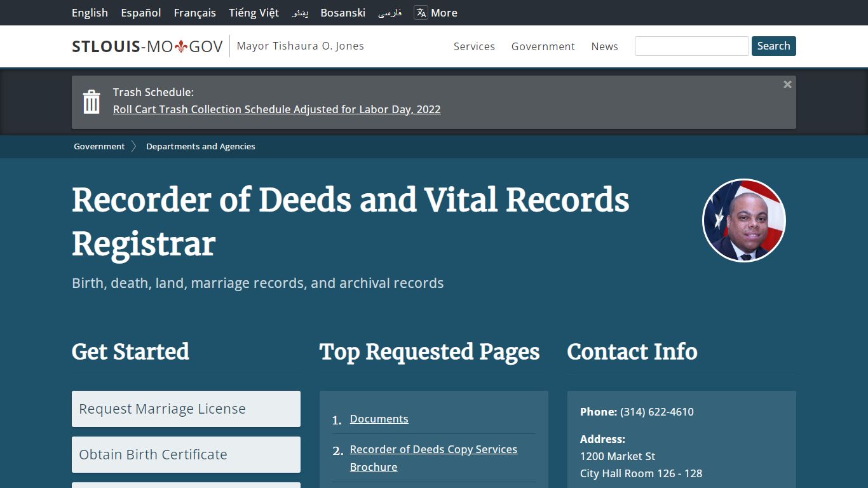Click Request Marriage License button

coord(186,409)
